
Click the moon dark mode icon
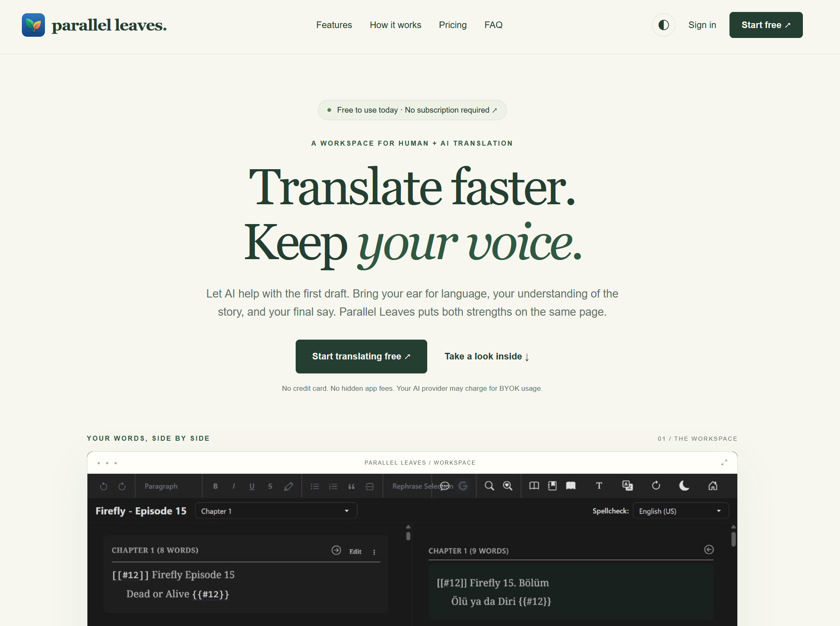click(x=684, y=486)
